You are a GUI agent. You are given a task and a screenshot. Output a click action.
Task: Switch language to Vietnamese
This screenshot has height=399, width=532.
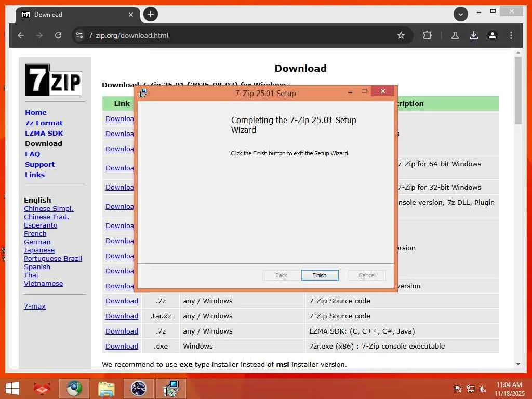43,283
